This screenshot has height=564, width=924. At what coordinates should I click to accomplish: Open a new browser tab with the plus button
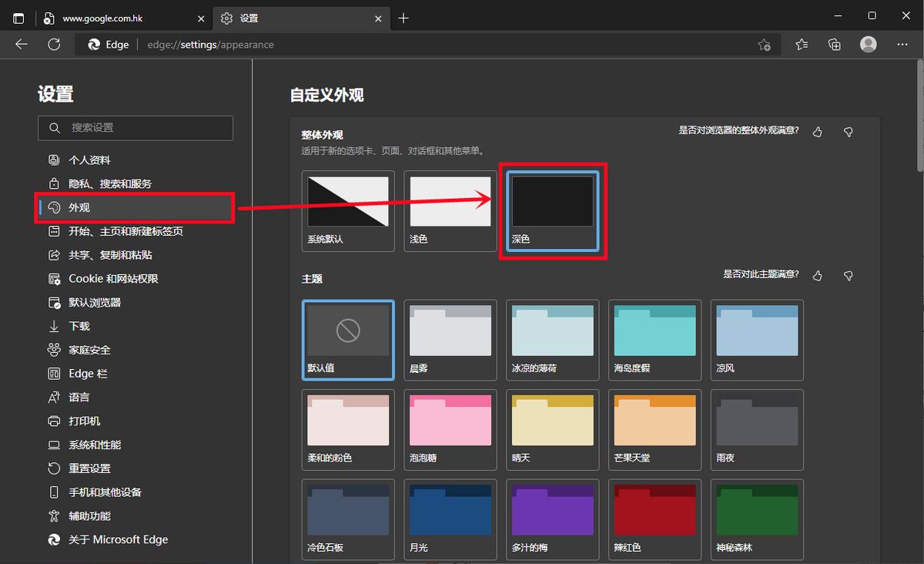pyautogui.click(x=403, y=17)
